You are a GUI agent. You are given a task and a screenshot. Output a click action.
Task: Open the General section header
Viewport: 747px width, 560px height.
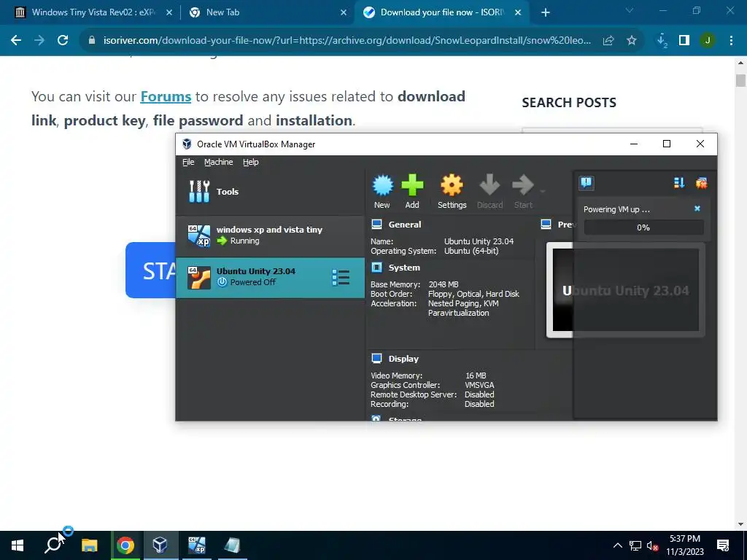click(404, 225)
